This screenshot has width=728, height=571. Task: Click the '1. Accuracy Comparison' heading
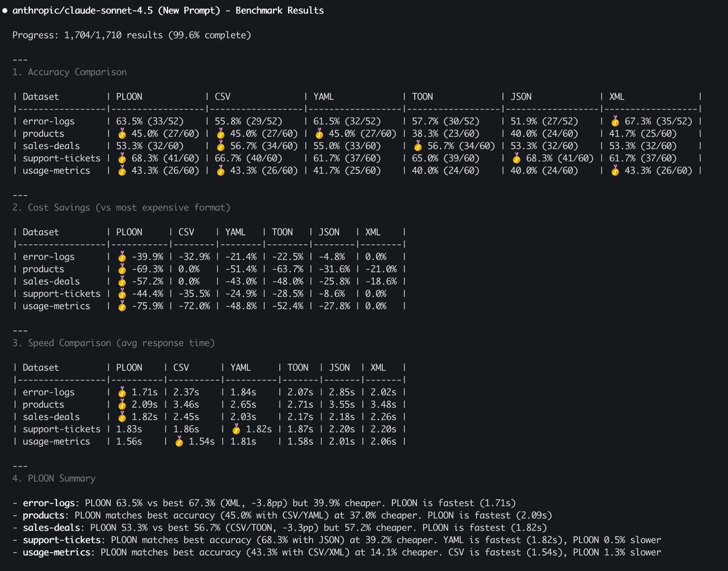click(70, 72)
